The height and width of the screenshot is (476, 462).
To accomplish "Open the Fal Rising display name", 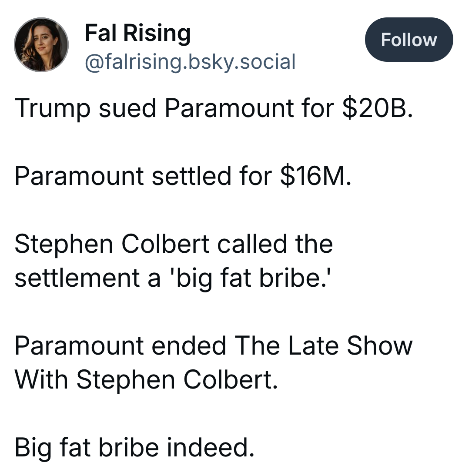I will coord(137,33).
